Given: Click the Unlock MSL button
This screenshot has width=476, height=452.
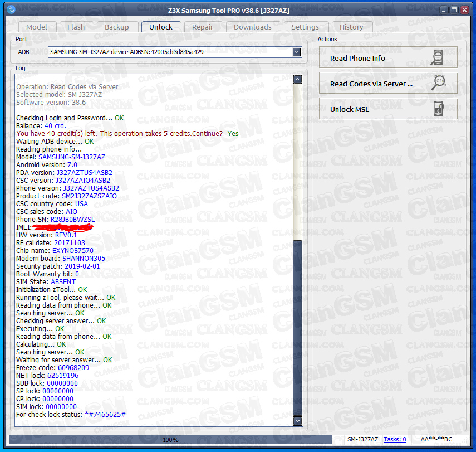Looking at the screenshot, I should click(388, 109).
